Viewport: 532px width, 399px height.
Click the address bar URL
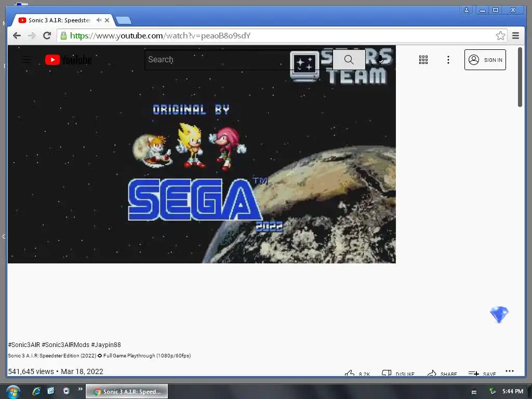pos(160,36)
